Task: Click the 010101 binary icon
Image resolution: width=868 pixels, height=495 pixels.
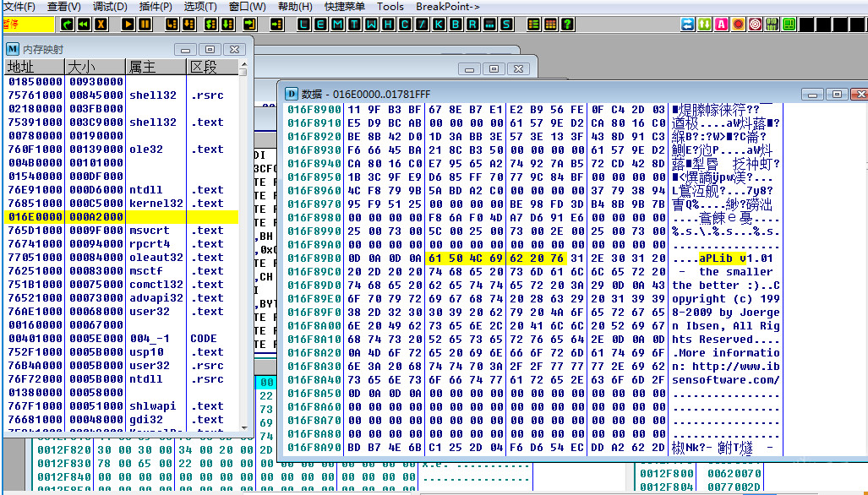Action: 772,24
